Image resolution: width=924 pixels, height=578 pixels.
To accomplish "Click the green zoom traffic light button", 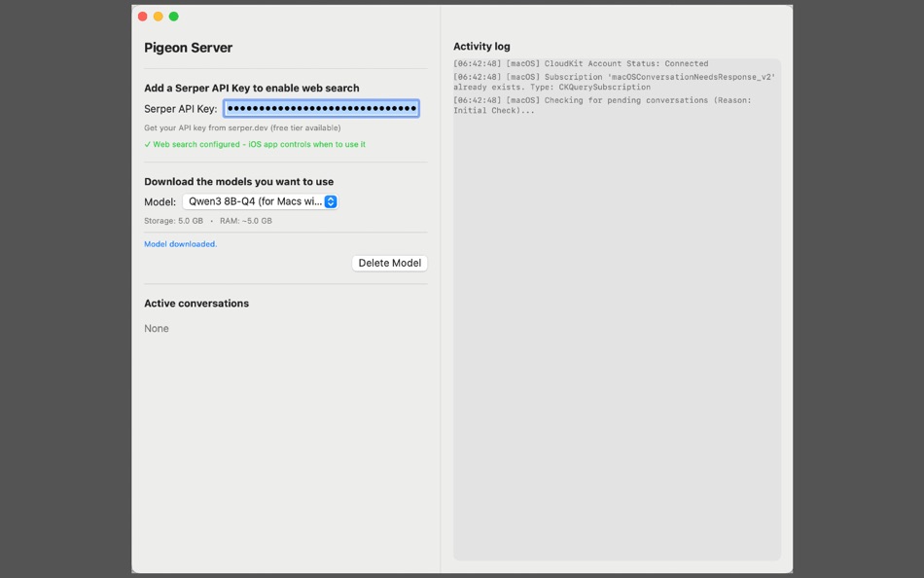I will (173, 16).
